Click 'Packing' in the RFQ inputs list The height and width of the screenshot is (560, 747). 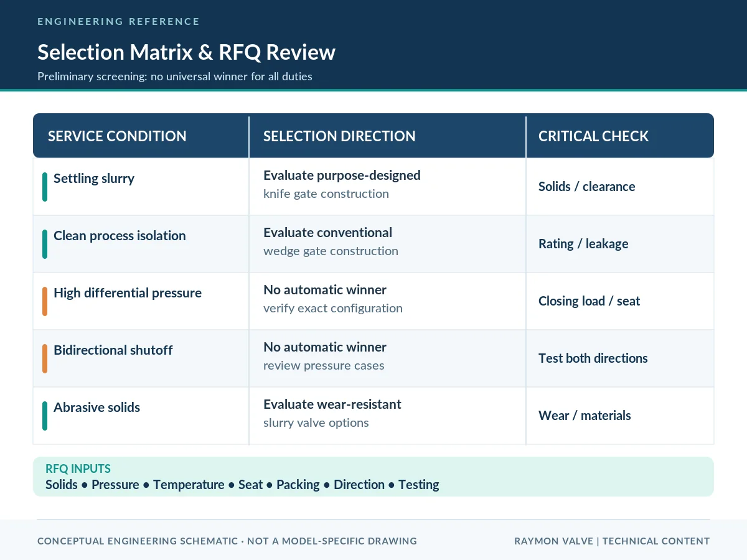coord(298,485)
